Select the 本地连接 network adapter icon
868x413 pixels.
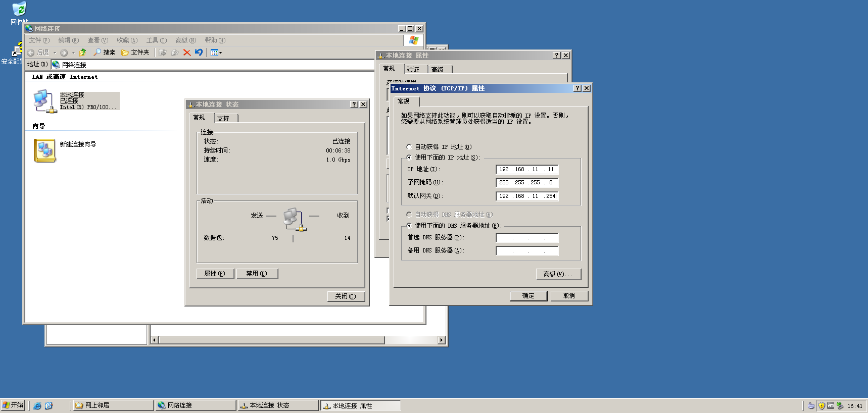(44, 101)
